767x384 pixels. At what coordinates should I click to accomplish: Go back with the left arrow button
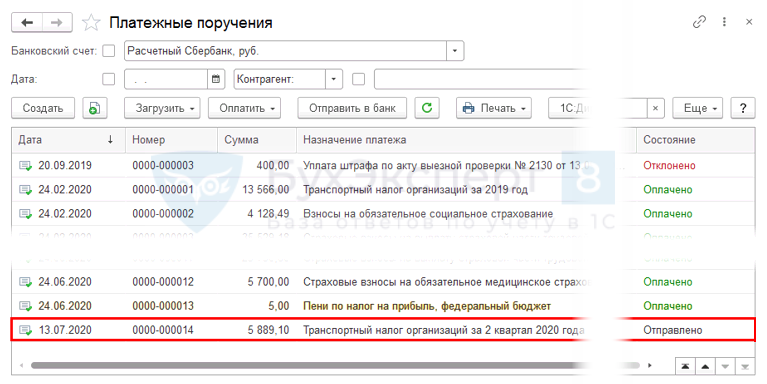pyautogui.click(x=27, y=23)
